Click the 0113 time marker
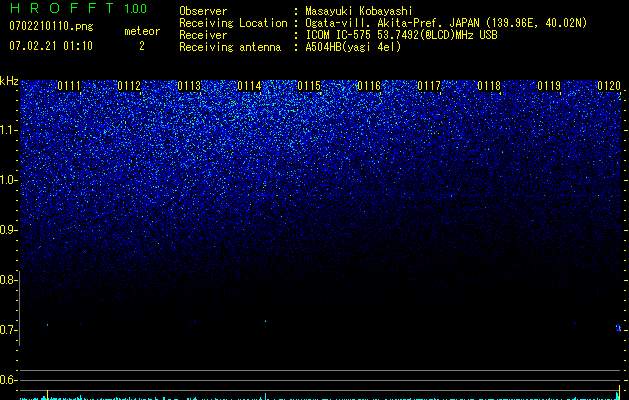The width and height of the screenshot is (629, 400). tap(189, 86)
